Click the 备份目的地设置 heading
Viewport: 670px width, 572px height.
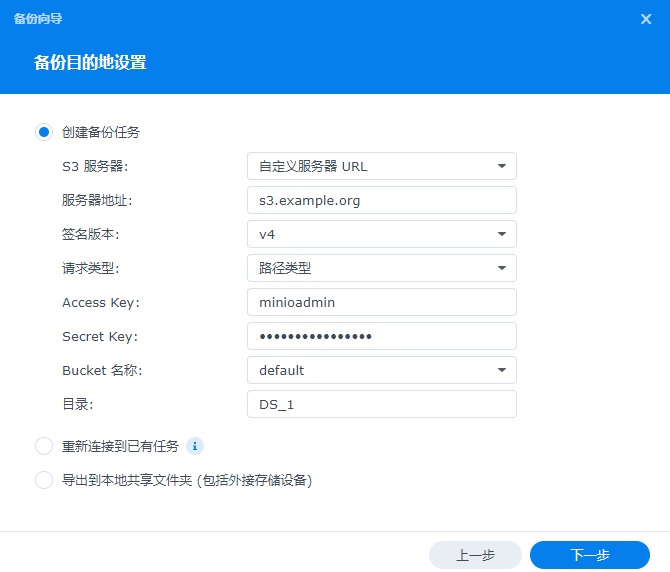[90, 62]
